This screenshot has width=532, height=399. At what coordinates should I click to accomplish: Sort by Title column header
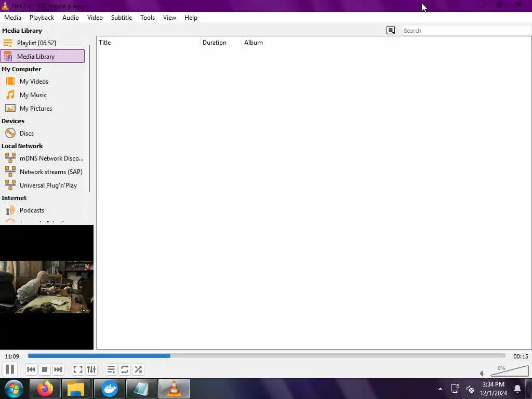[x=148, y=43]
